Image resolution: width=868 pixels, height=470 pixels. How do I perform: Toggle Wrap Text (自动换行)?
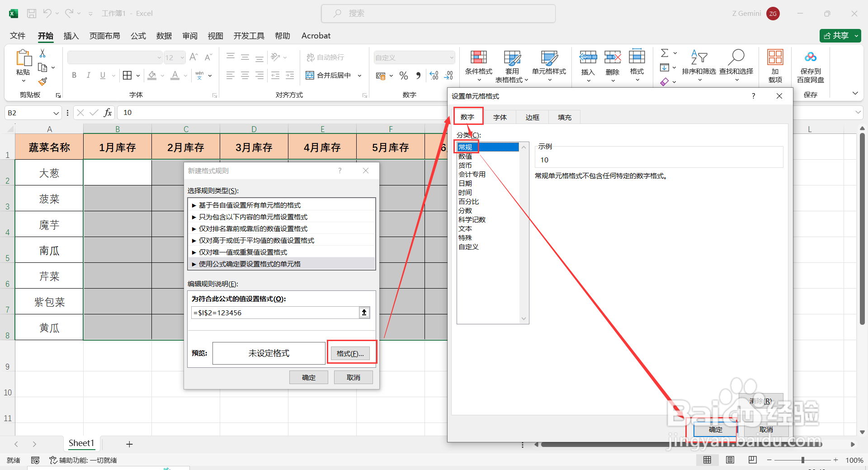click(325, 57)
